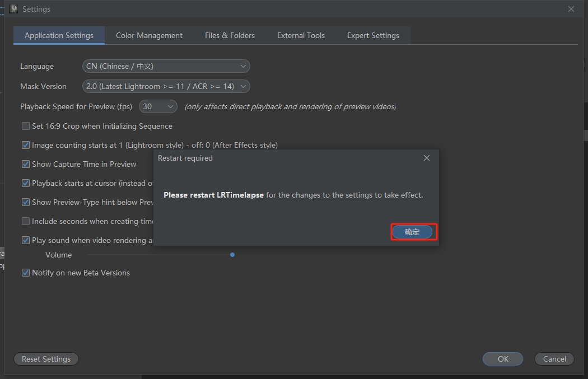Open the Color Management tab

click(149, 36)
